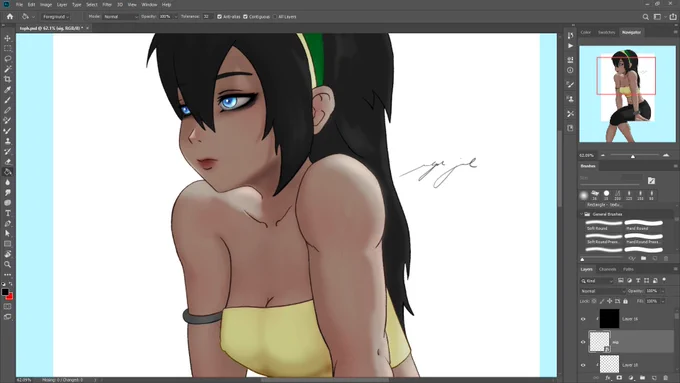This screenshot has height=383, width=680.
Task: Open the options bar Opacity dropdown arrow
Action: click(176, 16)
